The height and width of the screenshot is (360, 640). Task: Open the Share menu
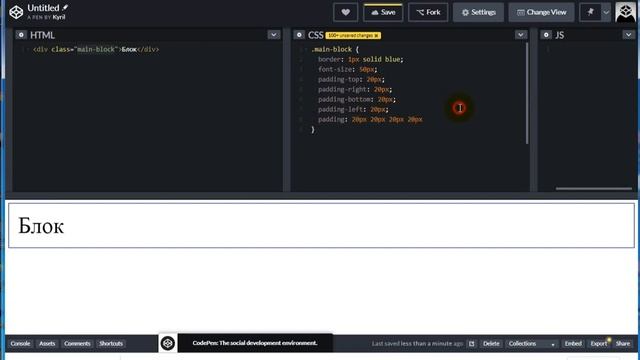click(623, 344)
